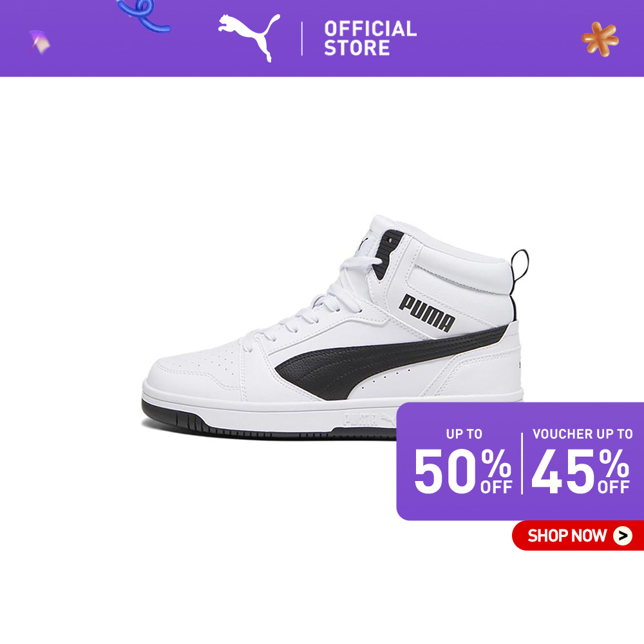644x644 pixels.
Task: Click the black PUMA wordmark on shoe ankle
Action: [x=427, y=313]
